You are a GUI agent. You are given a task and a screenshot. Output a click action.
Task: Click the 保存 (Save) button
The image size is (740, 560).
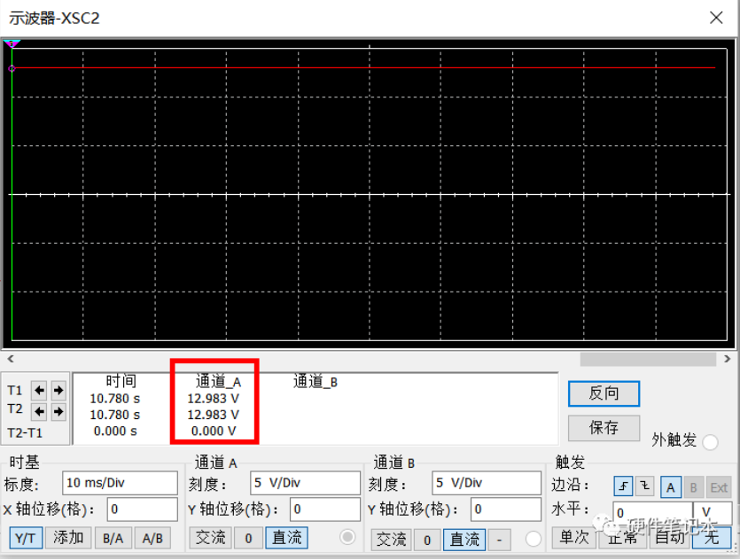point(604,427)
